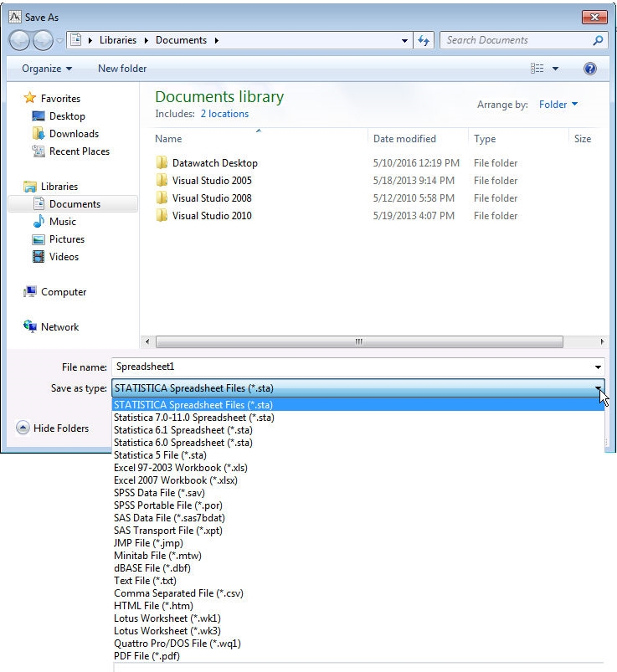Click the horizontal scrollbar thumb
617x672 pixels.
(x=359, y=341)
